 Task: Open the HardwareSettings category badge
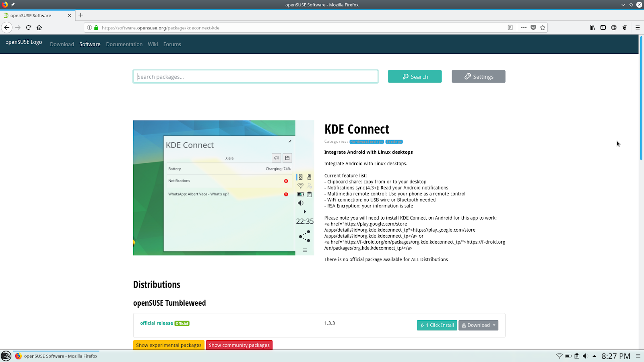coord(367,142)
